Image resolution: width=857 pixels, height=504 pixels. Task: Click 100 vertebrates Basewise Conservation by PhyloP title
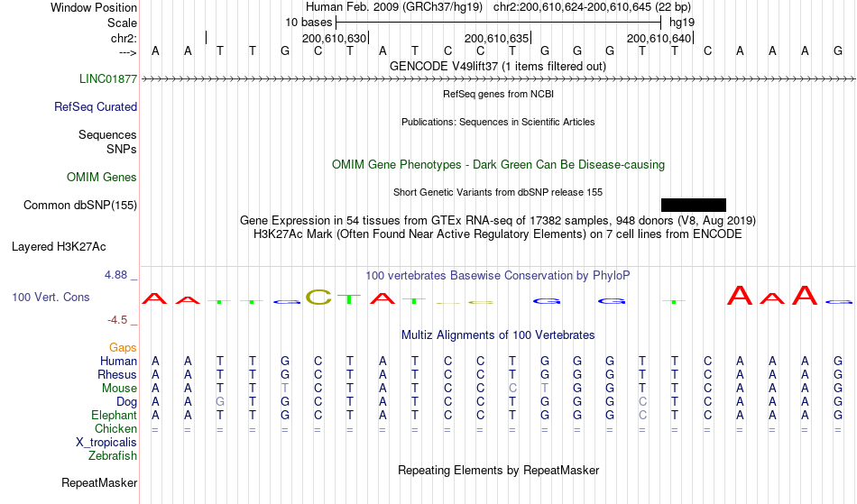click(x=498, y=276)
